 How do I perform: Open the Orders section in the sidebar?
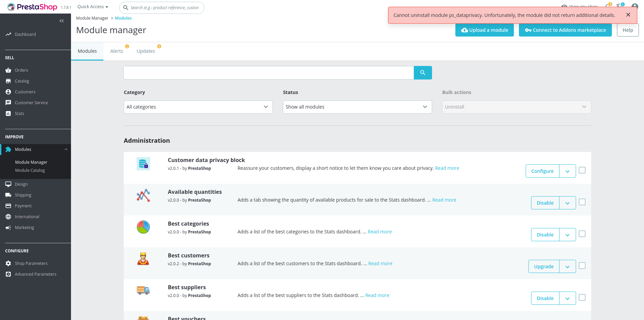pyautogui.click(x=21, y=70)
